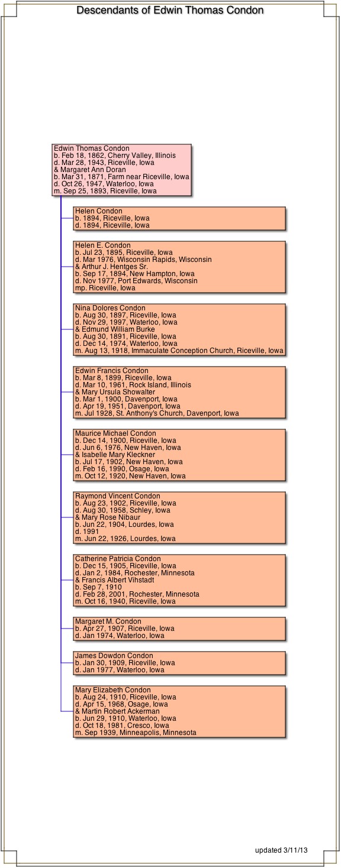
Task: Select the Edwin Francis Condon entry
Action: (x=179, y=392)
